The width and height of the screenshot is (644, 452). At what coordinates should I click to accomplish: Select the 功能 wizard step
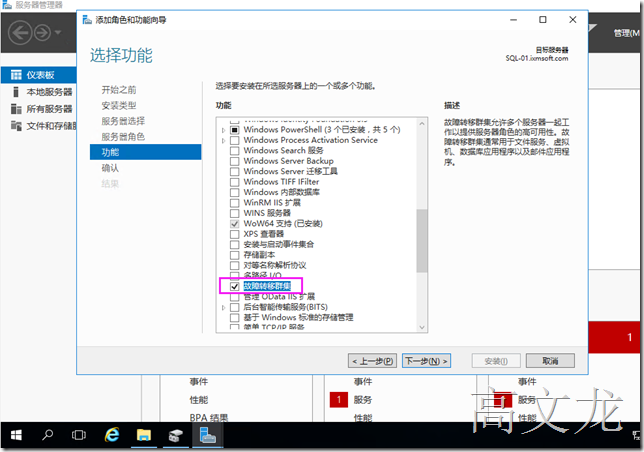click(145, 152)
